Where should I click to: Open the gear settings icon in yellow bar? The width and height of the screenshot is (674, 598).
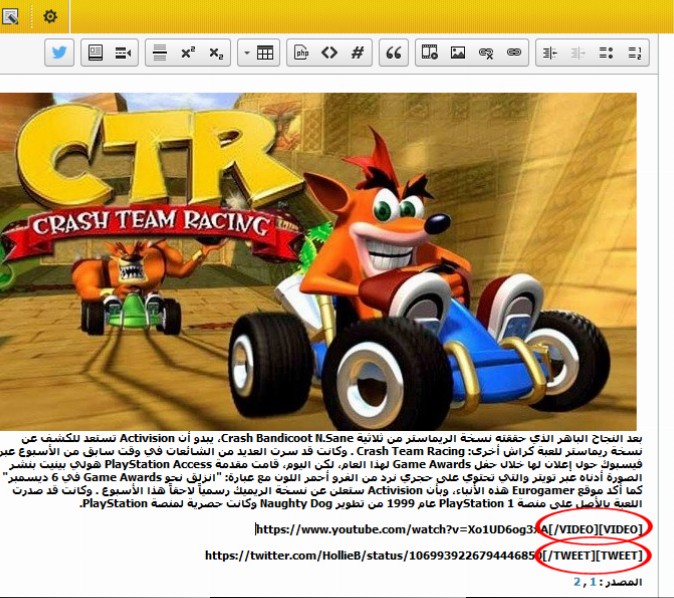click(x=50, y=16)
